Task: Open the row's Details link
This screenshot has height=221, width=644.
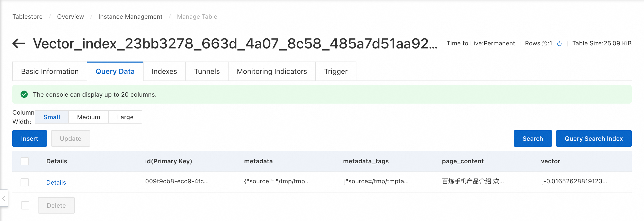Action: click(x=56, y=182)
